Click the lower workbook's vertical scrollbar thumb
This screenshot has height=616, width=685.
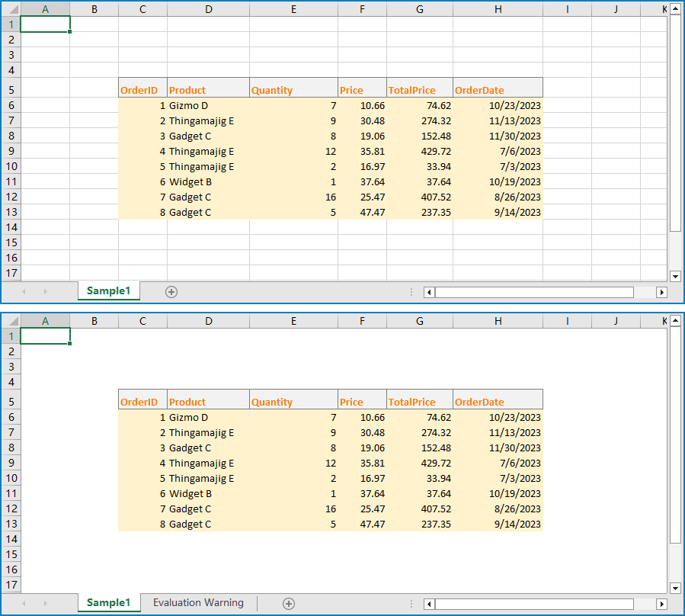coord(675,435)
